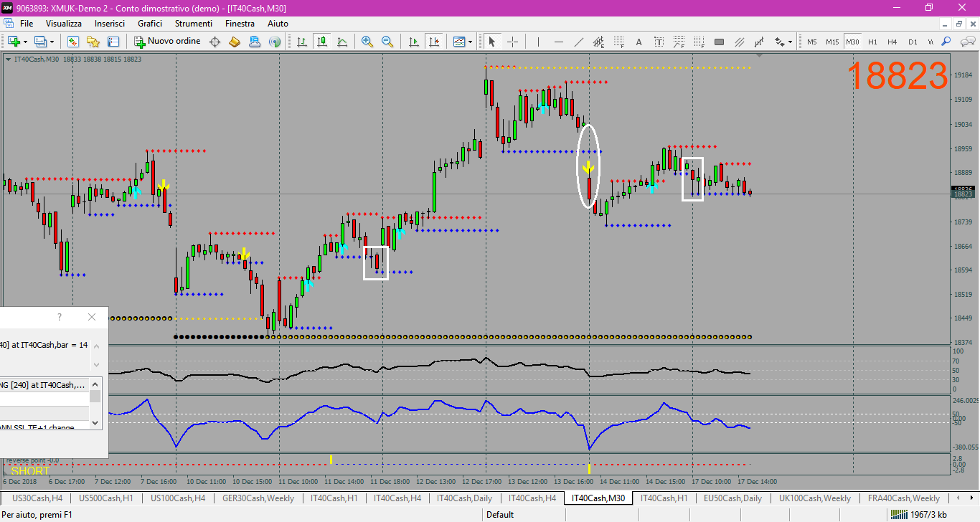980x522 pixels.
Task: Open the Search magnifier icon
Action: tap(946, 42)
